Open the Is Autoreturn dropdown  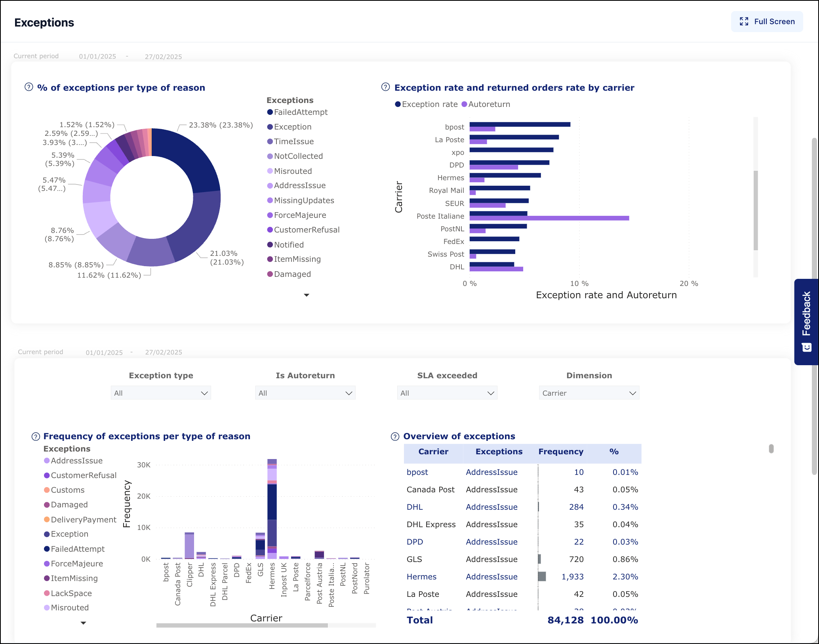click(305, 392)
